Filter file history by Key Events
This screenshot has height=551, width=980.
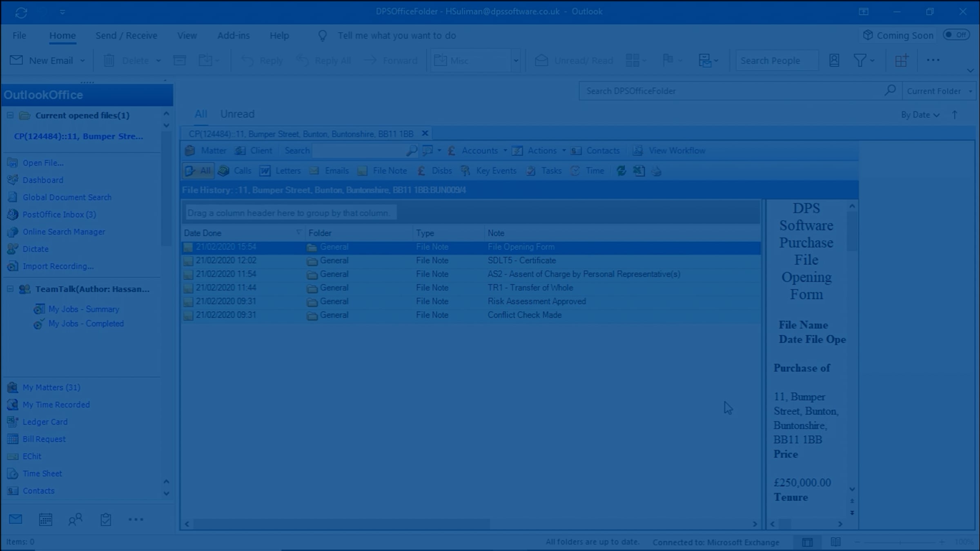488,171
